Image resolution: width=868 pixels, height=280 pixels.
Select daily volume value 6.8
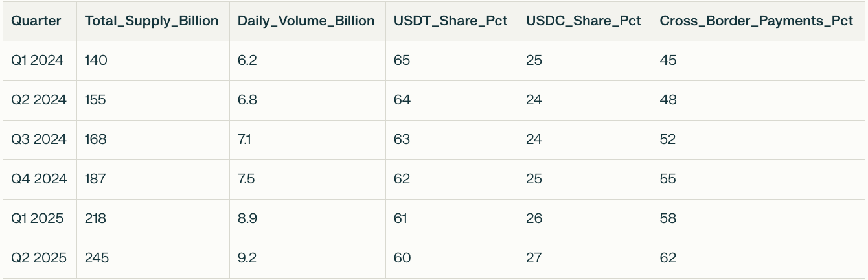pyautogui.click(x=247, y=100)
